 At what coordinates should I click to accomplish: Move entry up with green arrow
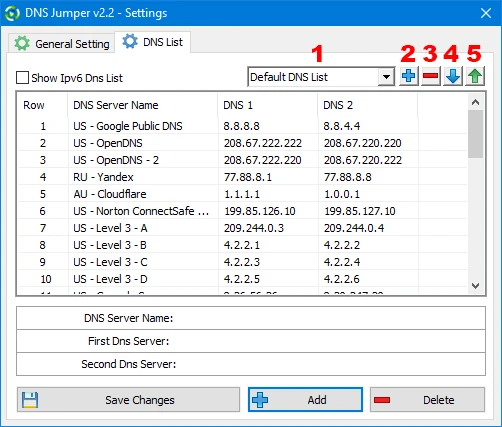[x=475, y=76]
